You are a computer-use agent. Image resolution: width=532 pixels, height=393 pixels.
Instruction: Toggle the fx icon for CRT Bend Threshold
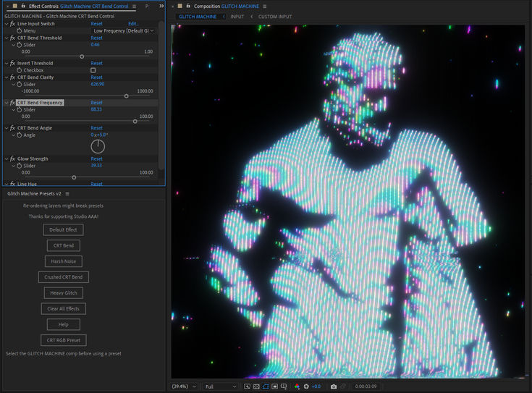tap(12, 38)
